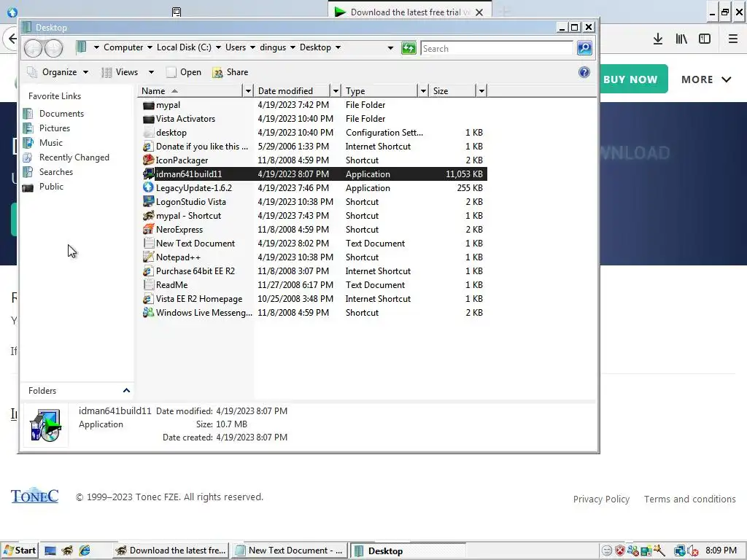
Task: Open Documents in Favorite Links
Action: click(61, 114)
